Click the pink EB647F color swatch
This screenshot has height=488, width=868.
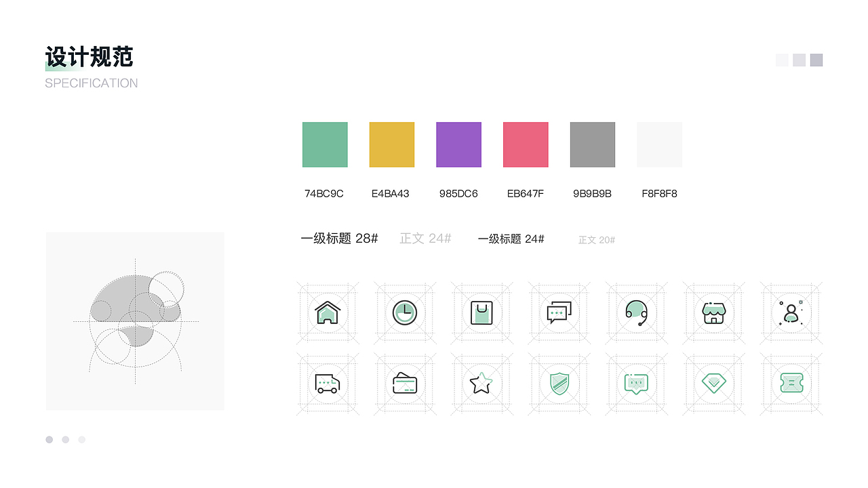click(525, 144)
